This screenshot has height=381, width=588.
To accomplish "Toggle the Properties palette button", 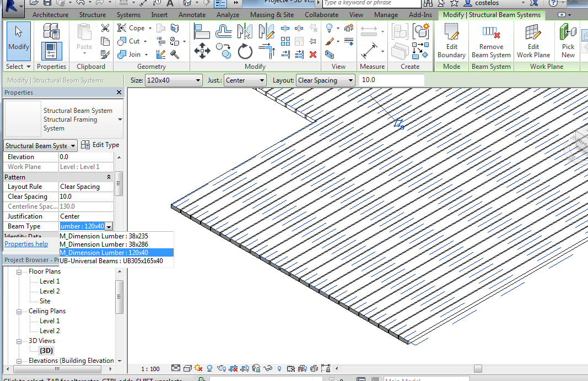I will 51,52.
